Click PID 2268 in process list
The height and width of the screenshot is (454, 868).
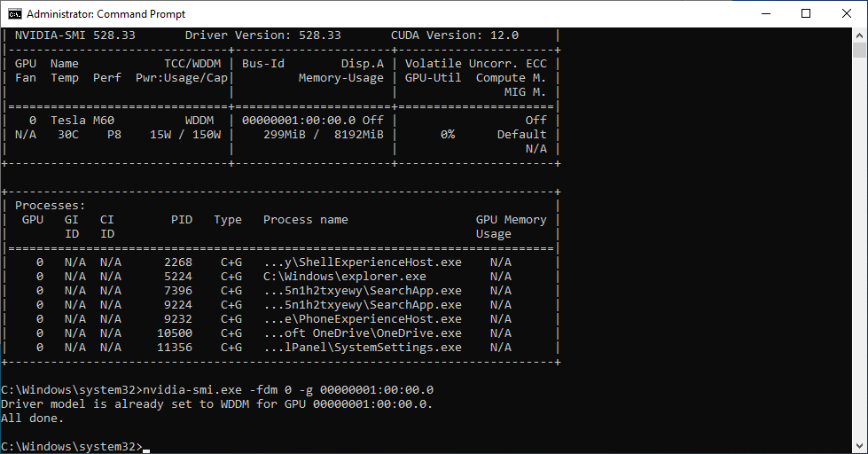(178, 262)
